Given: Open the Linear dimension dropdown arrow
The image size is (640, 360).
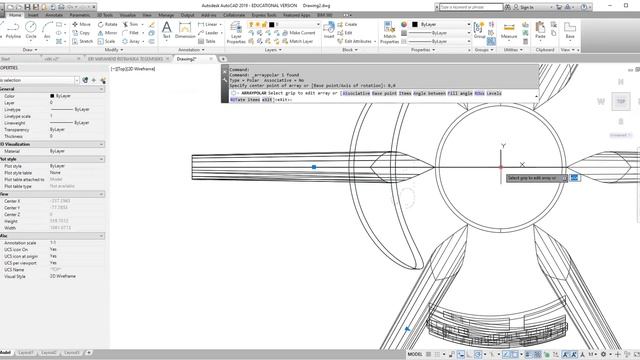Looking at the screenshot, I should point(221,24).
